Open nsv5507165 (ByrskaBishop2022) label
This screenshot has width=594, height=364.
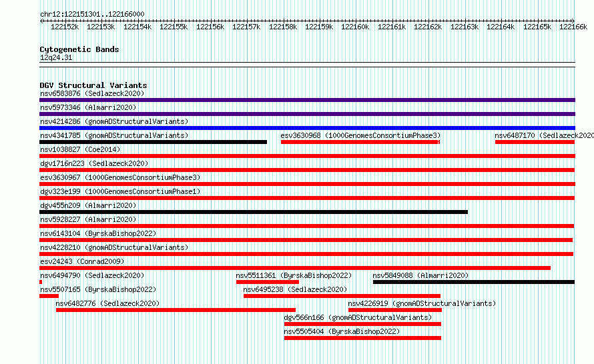(98, 289)
